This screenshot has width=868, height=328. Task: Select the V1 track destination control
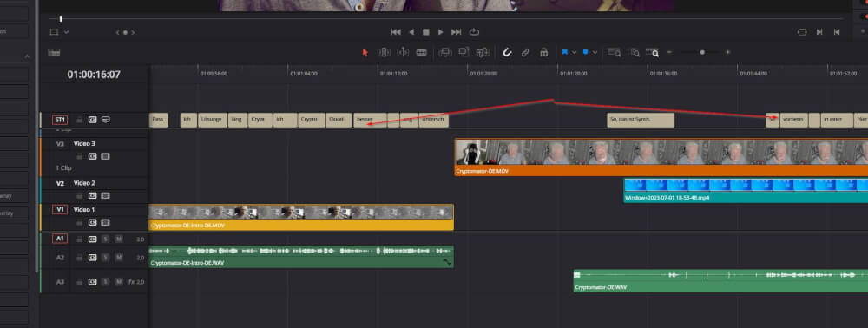[x=60, y=210]
